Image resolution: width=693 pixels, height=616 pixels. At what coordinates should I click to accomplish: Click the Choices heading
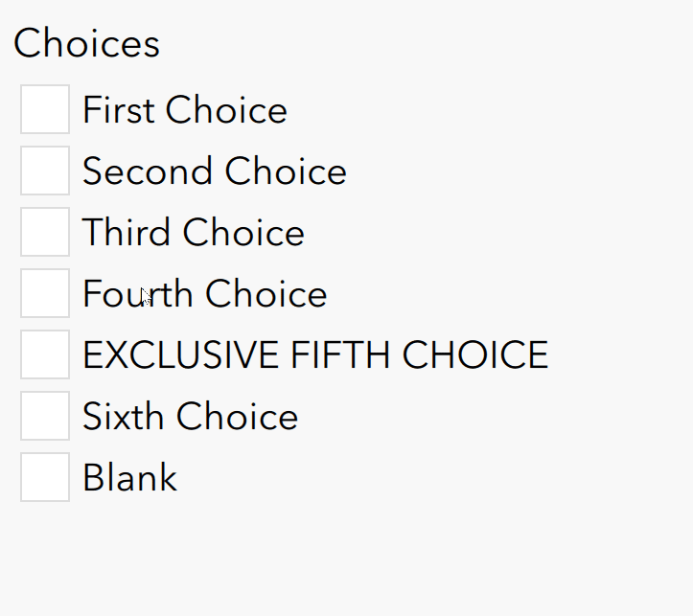click(86, 43)
